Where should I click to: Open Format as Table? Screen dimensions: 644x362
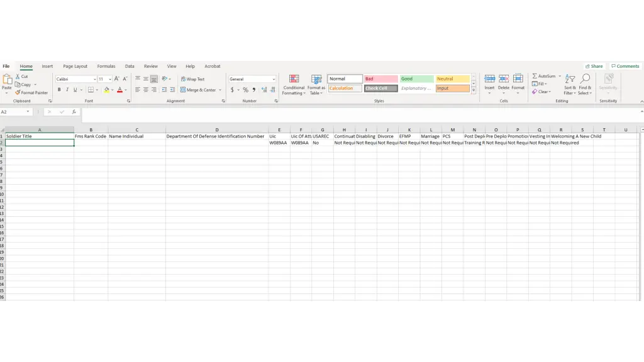[316, 85]
